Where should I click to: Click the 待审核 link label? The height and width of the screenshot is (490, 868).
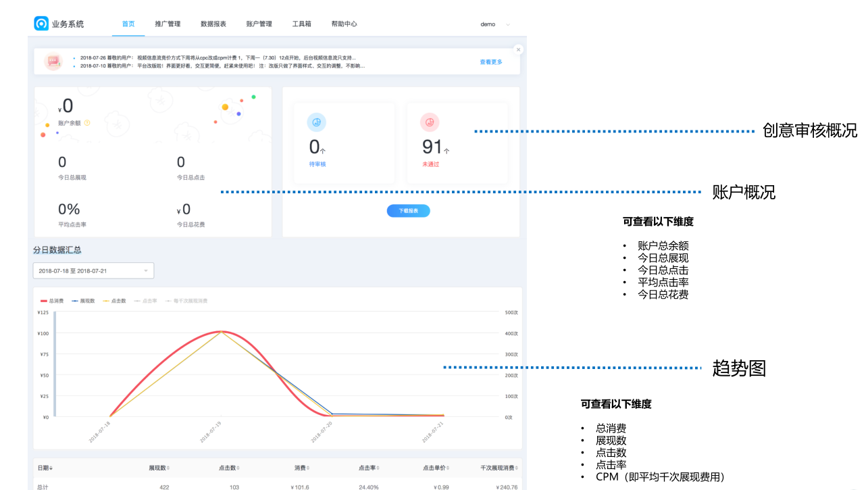(317, 164)
